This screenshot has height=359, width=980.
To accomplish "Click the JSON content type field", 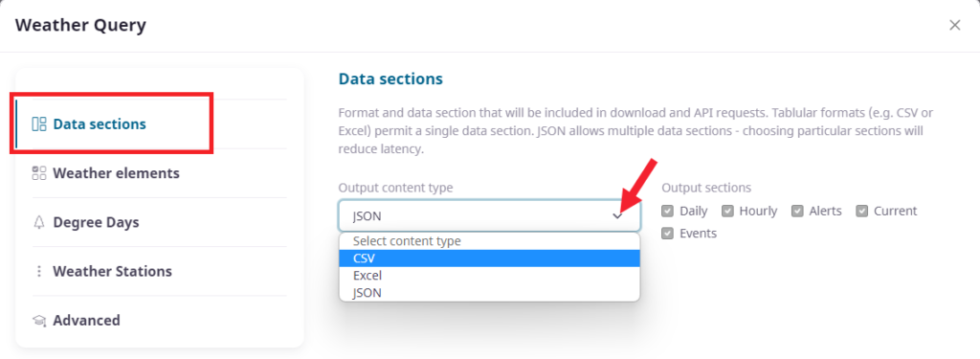I will (489, 216).
